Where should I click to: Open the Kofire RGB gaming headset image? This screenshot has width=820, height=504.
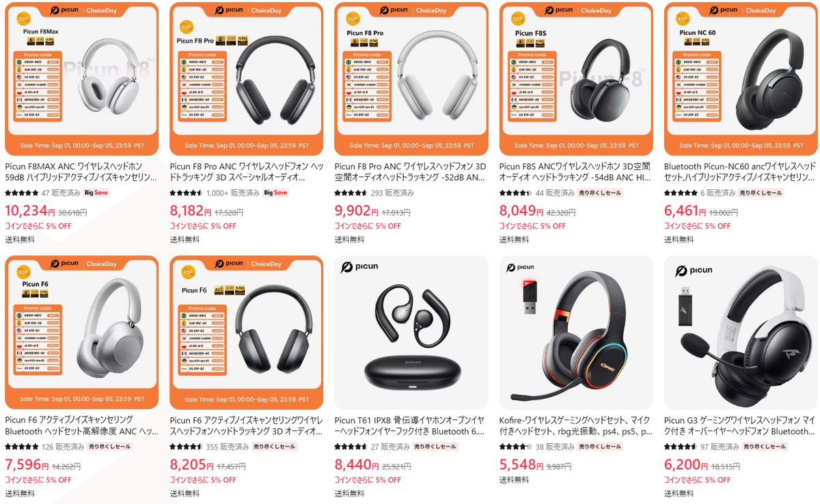coord(576,333)
